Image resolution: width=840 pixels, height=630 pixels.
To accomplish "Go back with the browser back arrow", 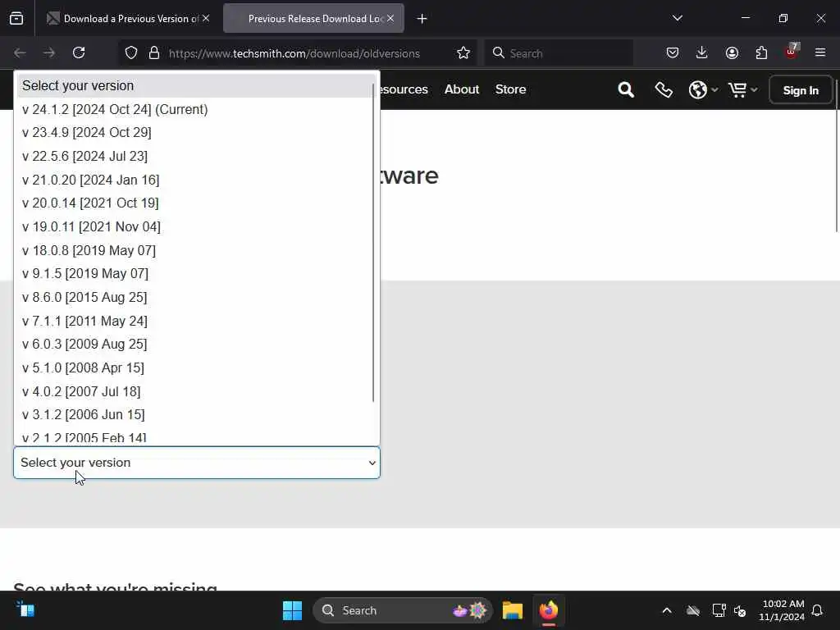I will (x=20, y=53).
